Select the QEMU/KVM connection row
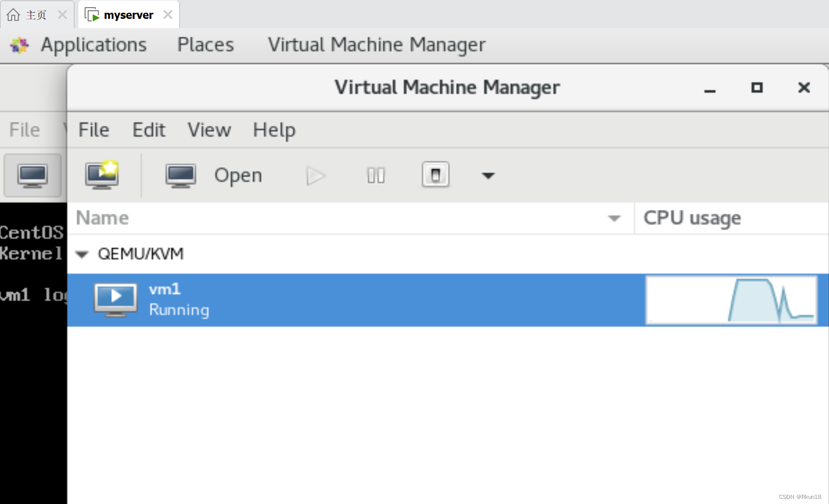 448,254
